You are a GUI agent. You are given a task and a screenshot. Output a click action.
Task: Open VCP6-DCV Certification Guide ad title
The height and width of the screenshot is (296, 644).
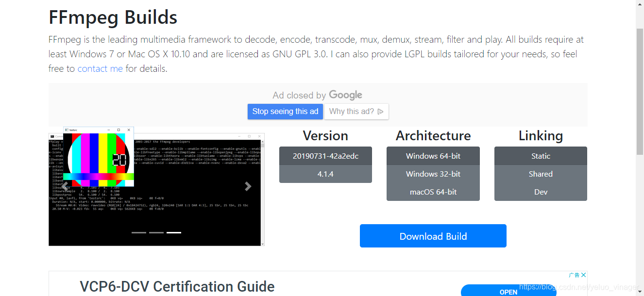[x=177, y=286]
